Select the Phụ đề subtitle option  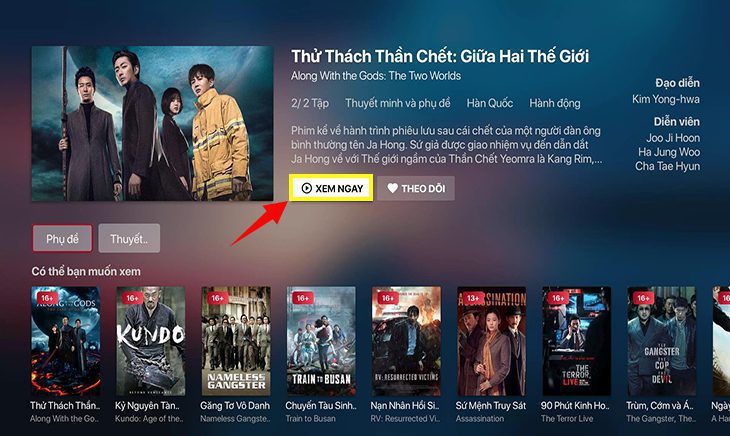(x=62, y=238)
